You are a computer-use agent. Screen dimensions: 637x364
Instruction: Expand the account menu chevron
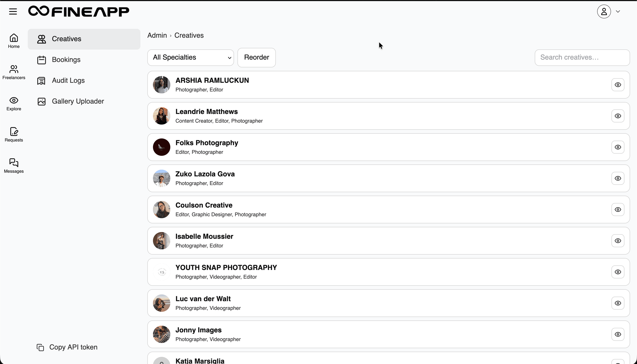point(618,11)
